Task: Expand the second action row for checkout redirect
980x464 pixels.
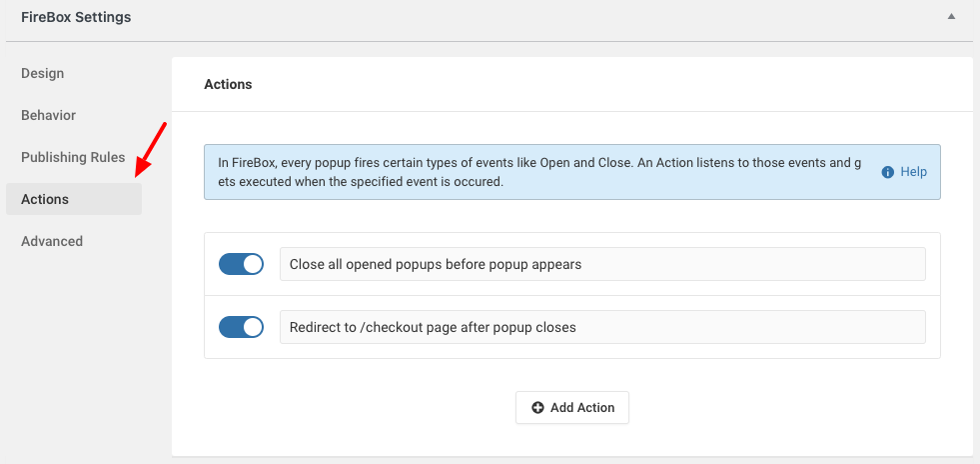Action: [572, 327]
